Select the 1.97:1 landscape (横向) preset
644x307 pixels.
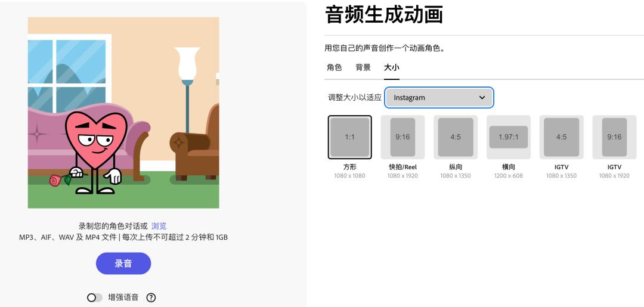tap(509, 137)
